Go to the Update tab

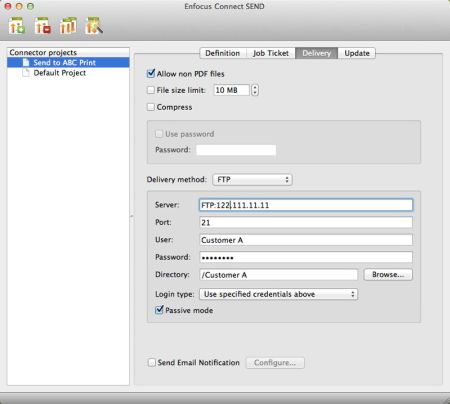[x=357, y=53]
